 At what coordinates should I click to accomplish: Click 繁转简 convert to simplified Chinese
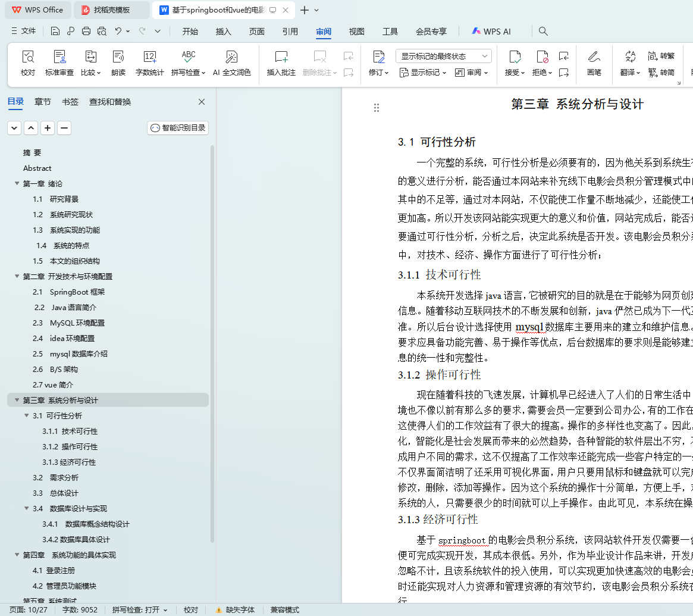661,73
